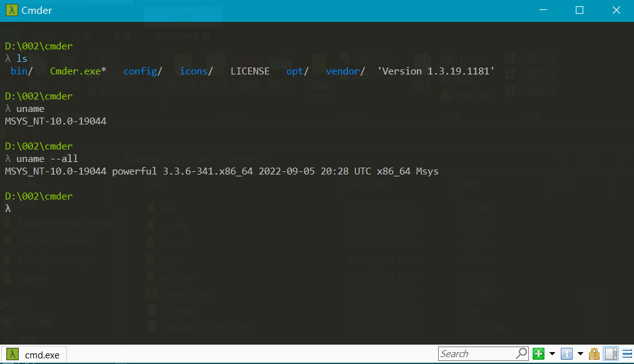The width and height of the screenshot is (634, 364).
Task: Click the 'Msys' word ending uname output
Action: [x=427, y=171]
